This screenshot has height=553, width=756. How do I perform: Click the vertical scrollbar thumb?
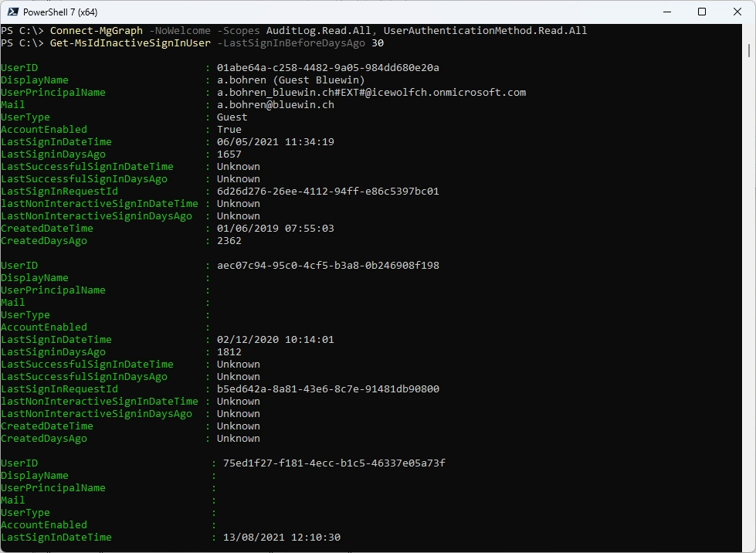click(750, 49)
